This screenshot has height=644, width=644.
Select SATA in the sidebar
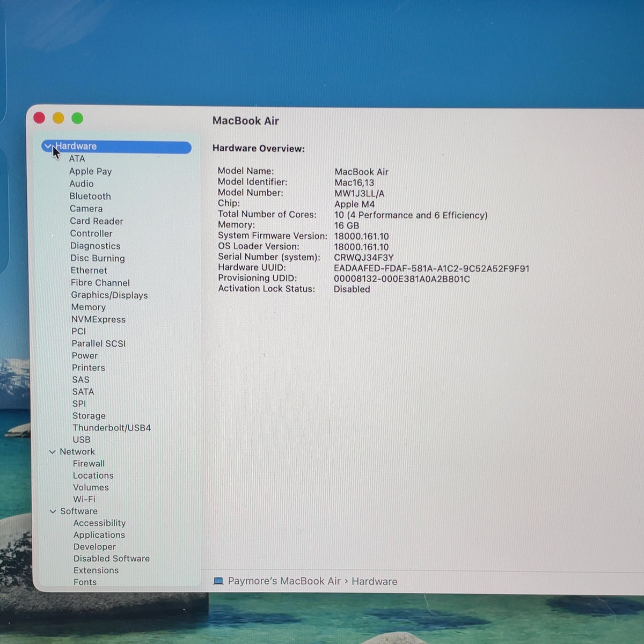(x=83, y=392)
